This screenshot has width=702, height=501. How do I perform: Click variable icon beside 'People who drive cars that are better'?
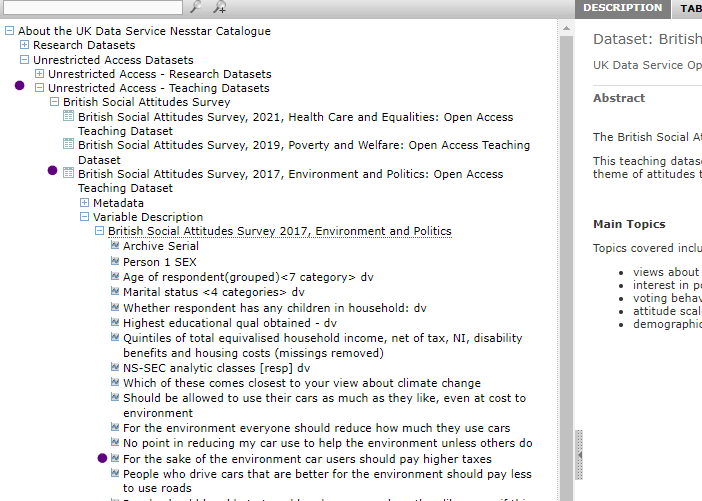(x=115, y=473)
